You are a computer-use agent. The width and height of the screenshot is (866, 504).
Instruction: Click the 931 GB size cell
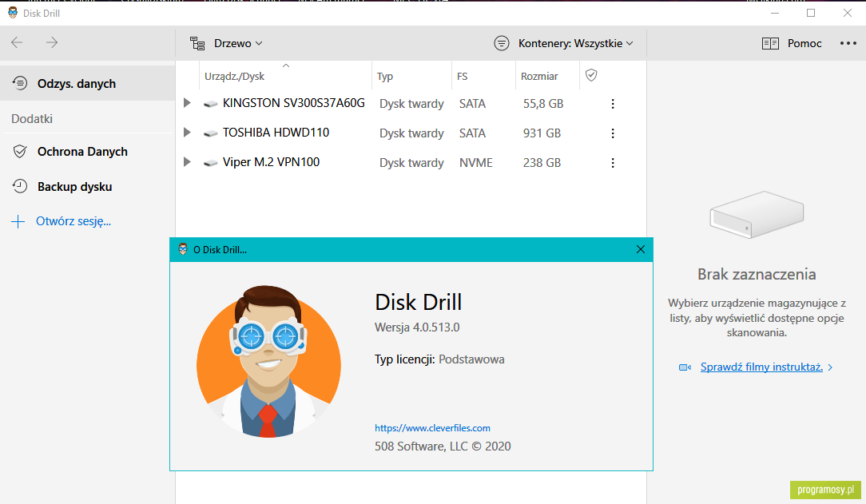(542, 133)
